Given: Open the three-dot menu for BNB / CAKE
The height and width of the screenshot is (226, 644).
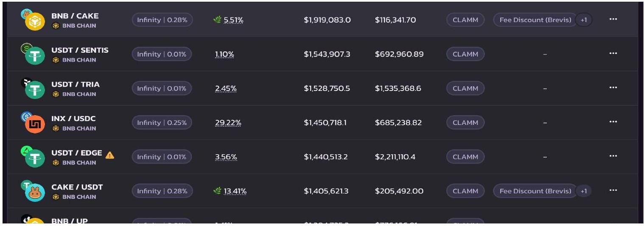Looking at the screenshot, I should pos(613,20).
